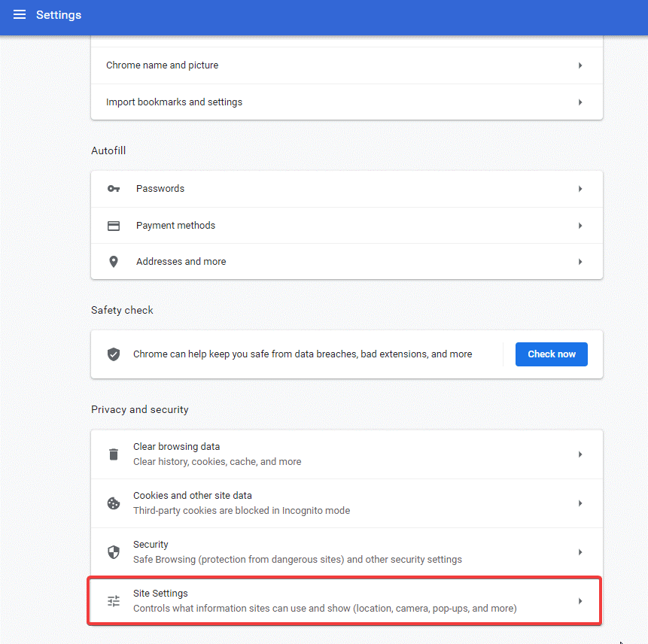Select the key icon beside Passwords
The height and width of the screenshot is (644, 648).
click(113, 188)
